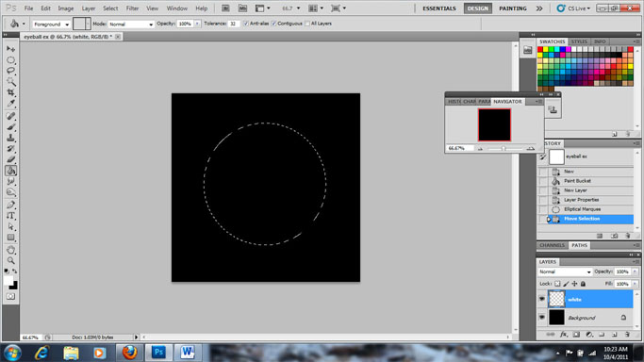Image resolution: width=644 pixels, height=362 pixels.
Task: Adjust the Navigator zoom slider
Action: tap(504, 148)
